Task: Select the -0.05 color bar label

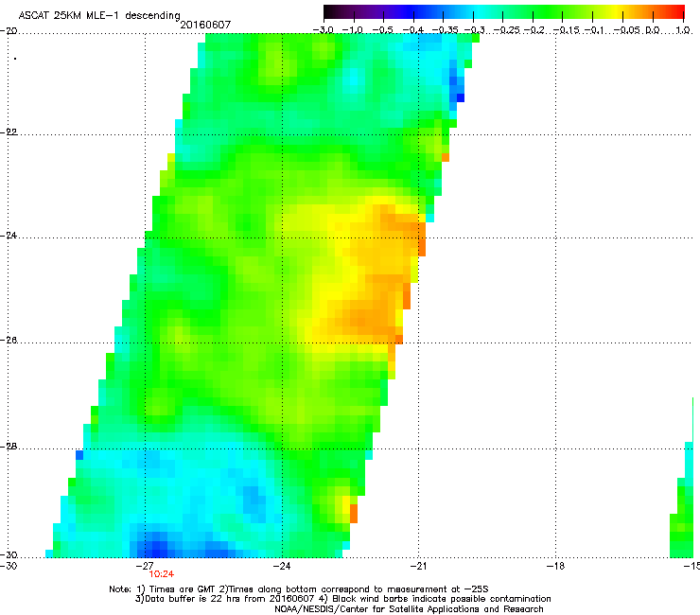Action: pos(627,30)
